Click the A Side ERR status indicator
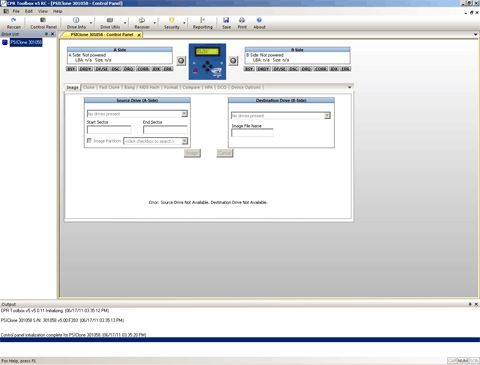 point(168,69)
